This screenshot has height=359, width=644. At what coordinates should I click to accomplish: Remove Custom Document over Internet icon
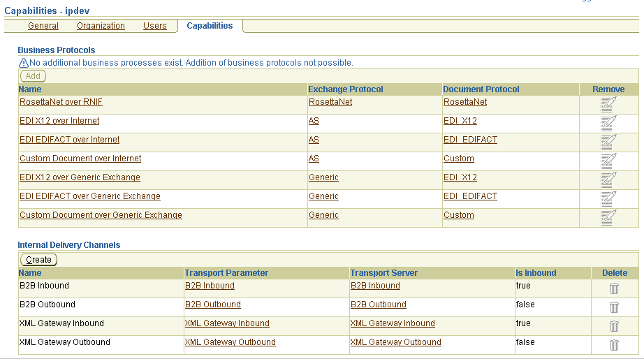tap(608, 161)
